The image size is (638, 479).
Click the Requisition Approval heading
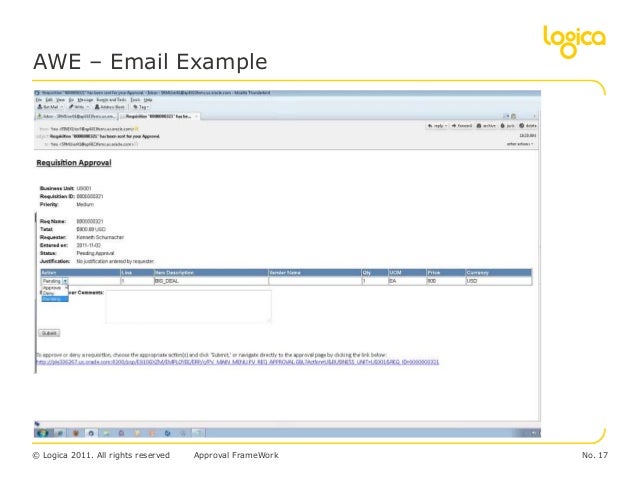(74, 163)
